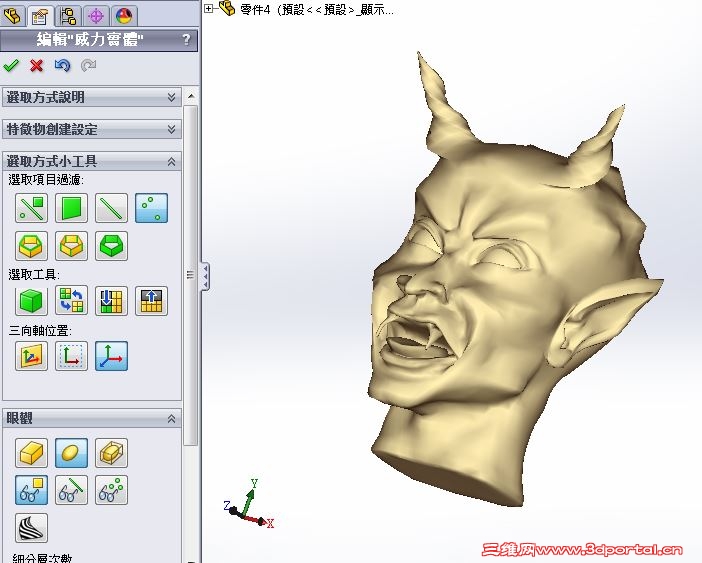Click the property panel scroll up arrow
The height and width of the screenshot is (563, 702).
[191, 96]
